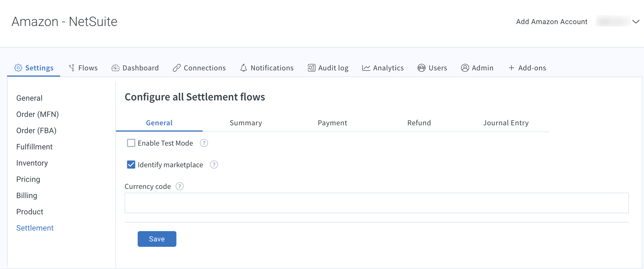Click the Save button

click(157, 239)
